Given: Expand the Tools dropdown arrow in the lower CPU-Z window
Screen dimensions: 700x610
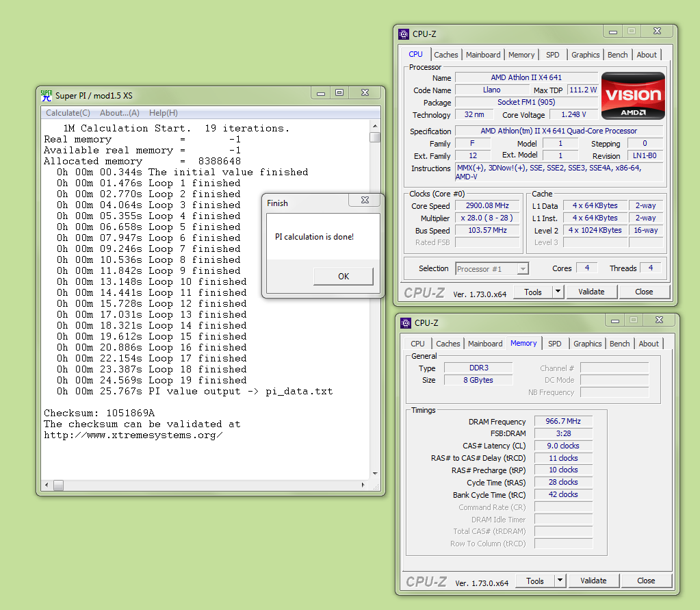Looking at the screenshot, I should click(x=560, y=581).
